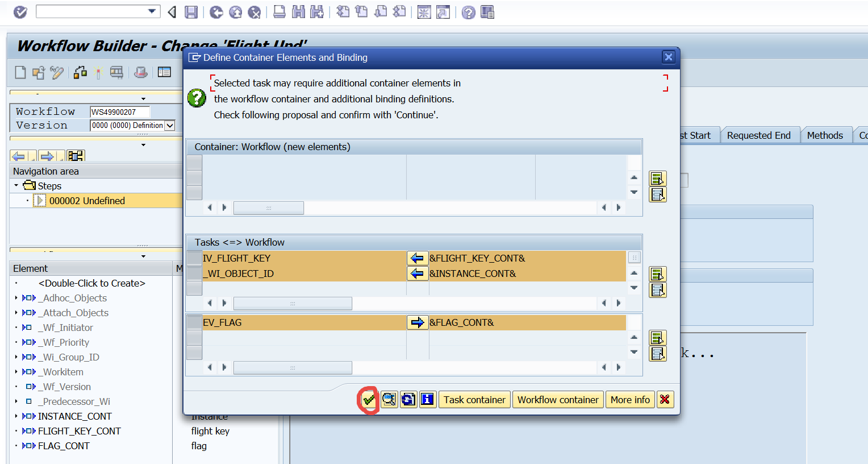Toggle binding direction arrow for EV_FLAG

[418, 322]
